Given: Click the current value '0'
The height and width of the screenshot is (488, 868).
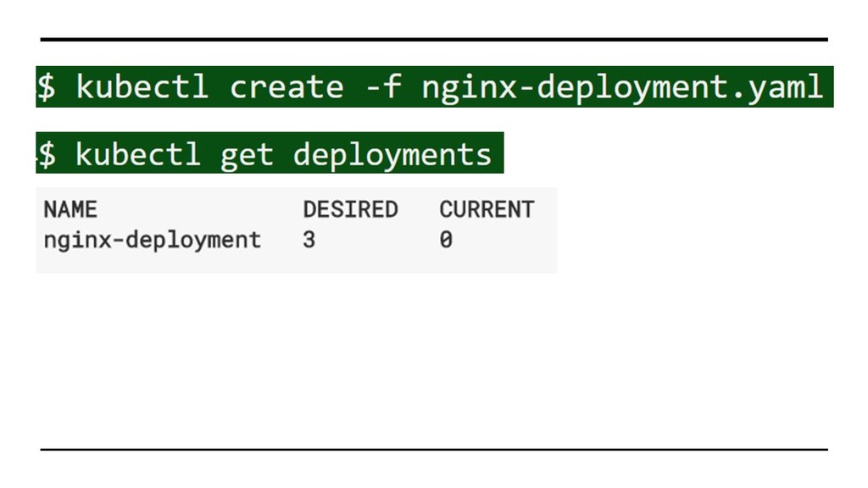Looking at the screenshot, I should point(446,240).
